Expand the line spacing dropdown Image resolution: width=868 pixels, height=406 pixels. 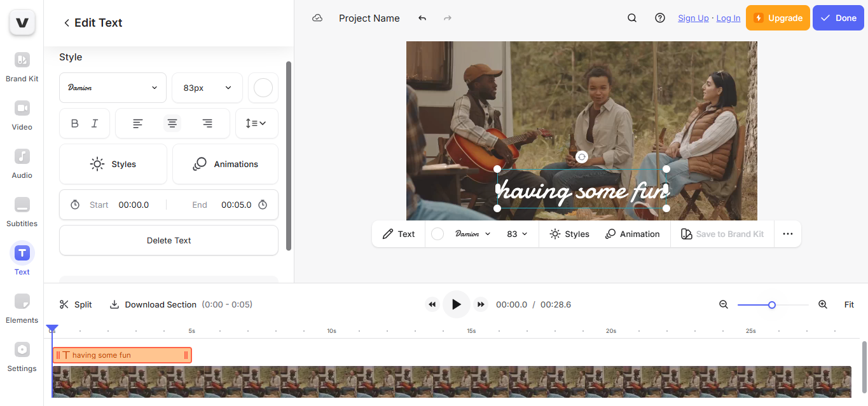257,123
